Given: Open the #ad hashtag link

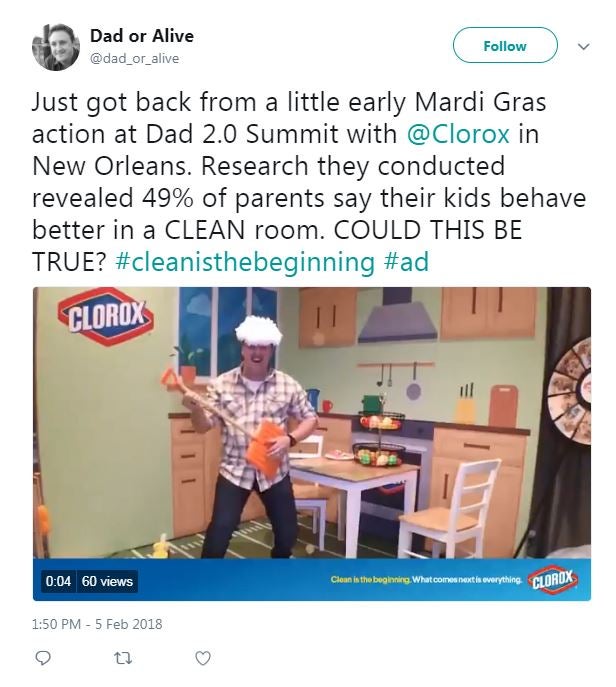Looking at the screenshot, I should (x=406, y=262).
